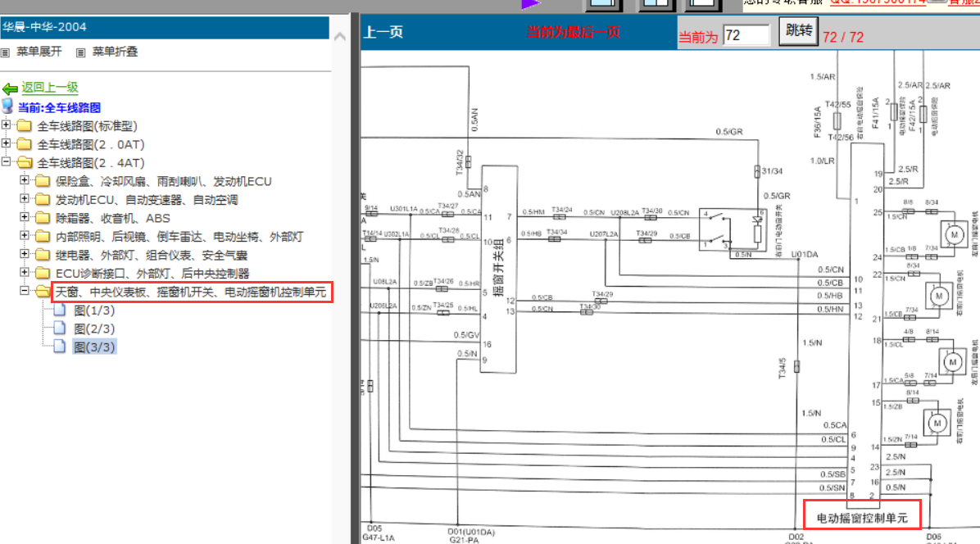Select 天窗、中央仪表板、摇窗机开关 entry
This screenshot has width=980, height=544.
tap(191, 292)
